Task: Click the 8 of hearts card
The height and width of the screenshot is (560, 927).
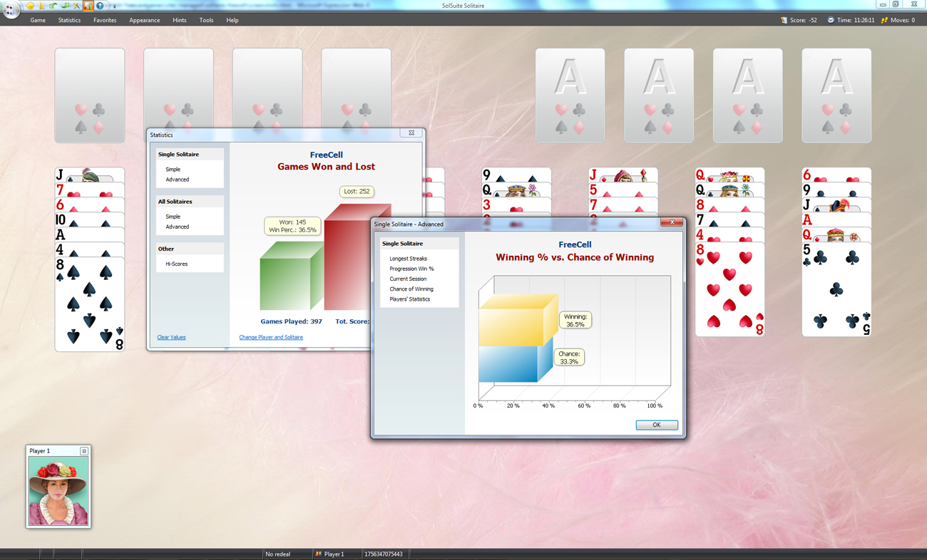Action: coord(729,289)
